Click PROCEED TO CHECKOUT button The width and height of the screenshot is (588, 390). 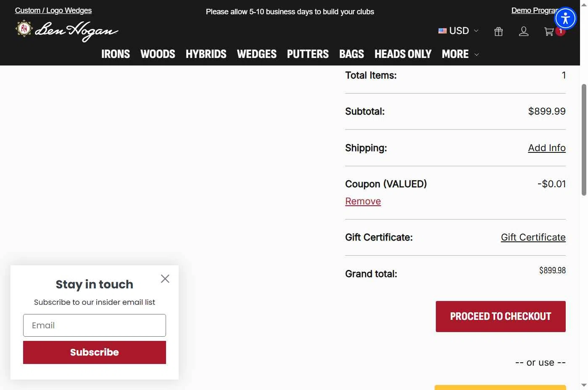coord(501,317)
